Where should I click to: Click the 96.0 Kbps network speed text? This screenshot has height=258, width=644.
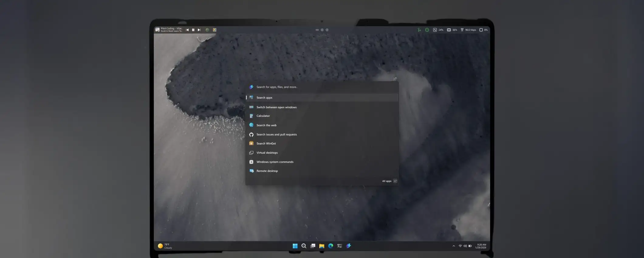pyautogui.click(x=471, y=30)
